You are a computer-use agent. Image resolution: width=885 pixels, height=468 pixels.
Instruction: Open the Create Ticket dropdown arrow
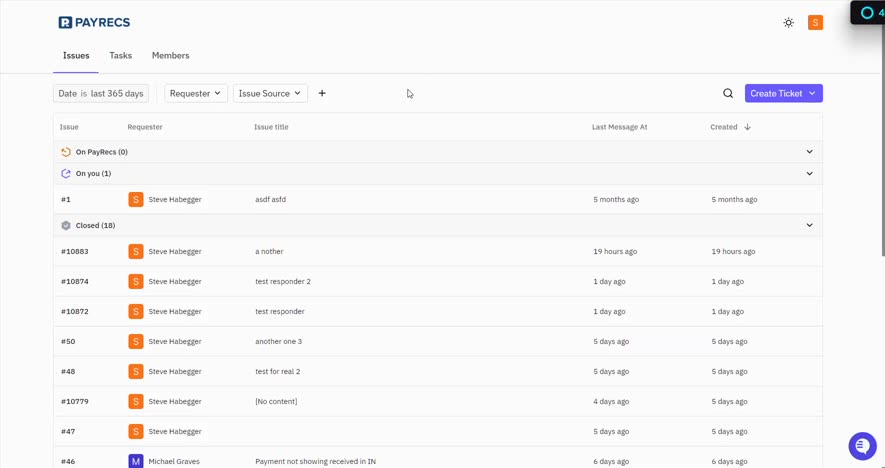[x=812, y=93]
